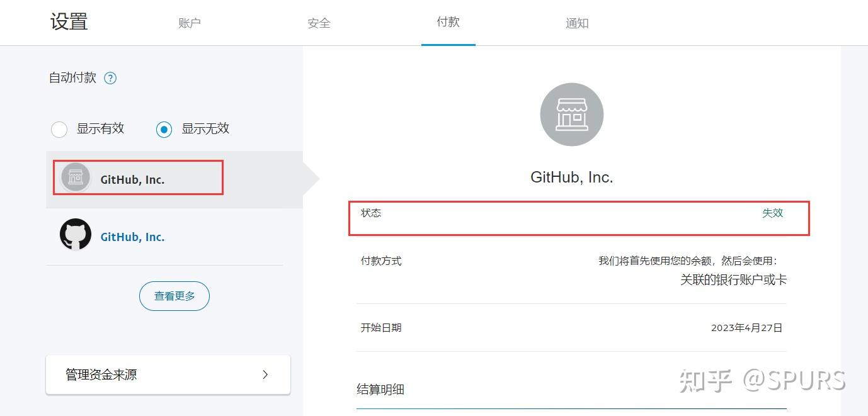The height and width of the screenshot is (416, 868).
Task: Click the date 2023年4月27日
Action: point(747,328)
